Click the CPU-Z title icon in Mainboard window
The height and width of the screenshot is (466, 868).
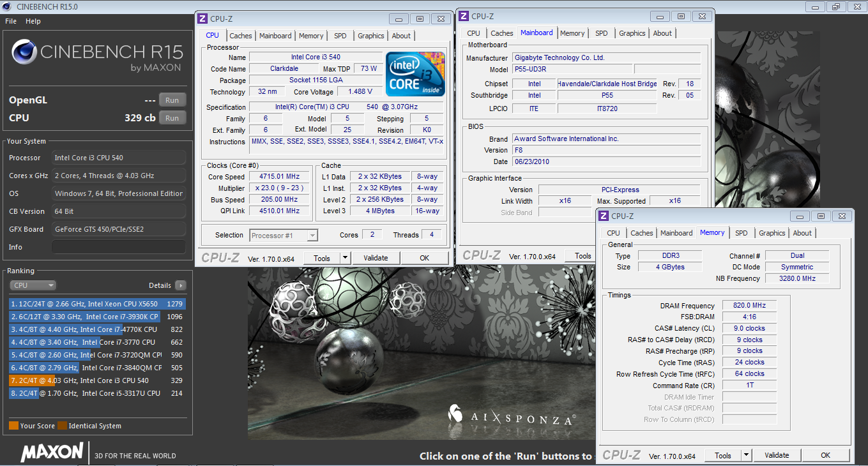click(x=462, y=16)
